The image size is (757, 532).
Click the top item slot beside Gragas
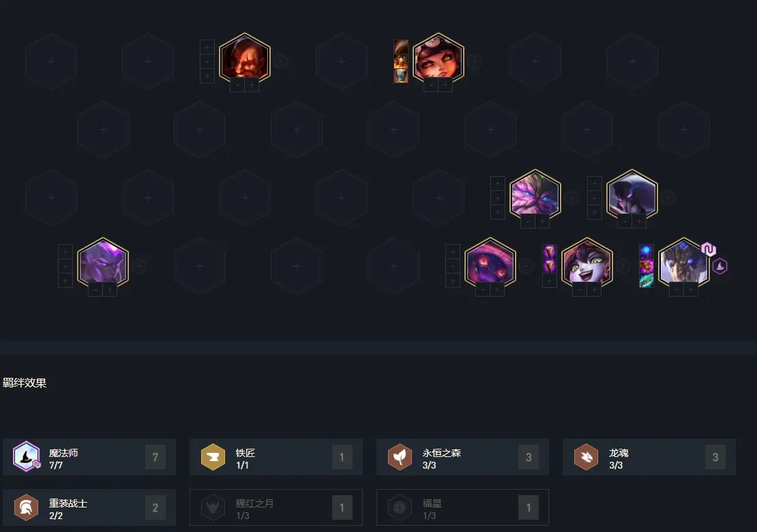coord(207,47)
